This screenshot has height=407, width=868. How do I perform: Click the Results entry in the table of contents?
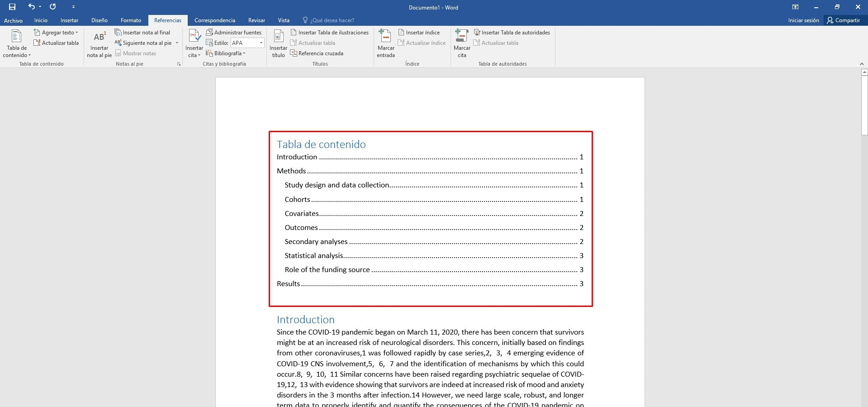click(430, 284)
